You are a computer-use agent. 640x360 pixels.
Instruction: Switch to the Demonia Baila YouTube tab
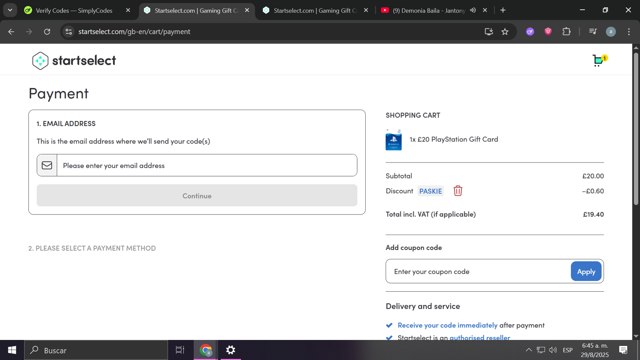click(x=429, y=10)
